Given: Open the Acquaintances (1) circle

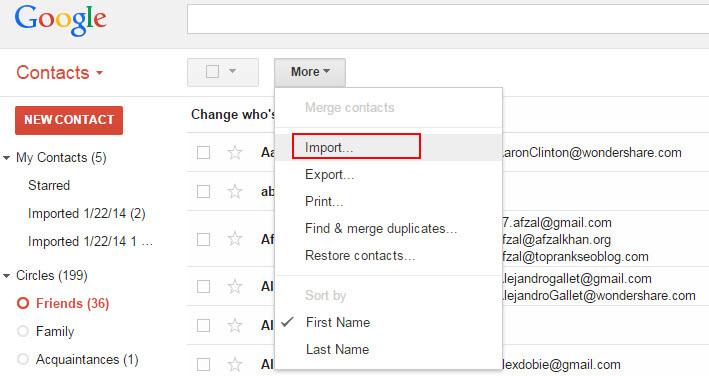Looking at the screenshot, I should (87, 359).
